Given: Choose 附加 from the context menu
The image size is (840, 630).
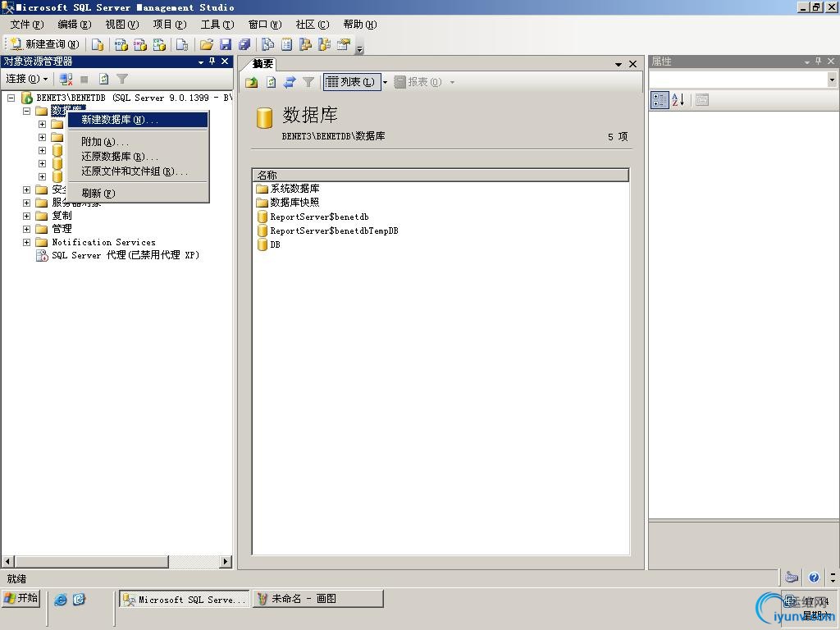Looking at the screenshot, I should coord(138,142).
